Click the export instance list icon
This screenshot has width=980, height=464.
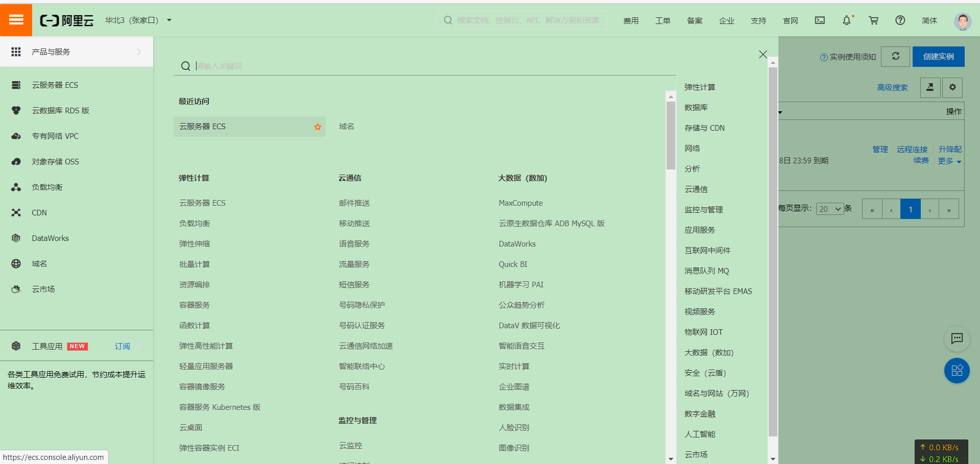930,87
